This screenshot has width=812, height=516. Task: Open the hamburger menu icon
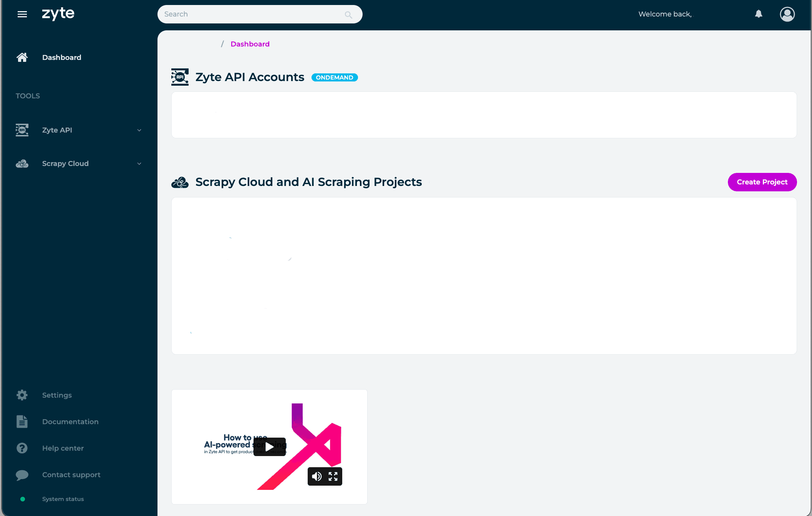click(x=22, y=14)
